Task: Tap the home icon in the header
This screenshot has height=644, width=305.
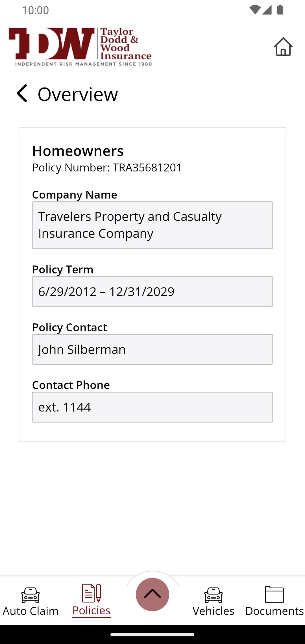Action: point(283,47)
